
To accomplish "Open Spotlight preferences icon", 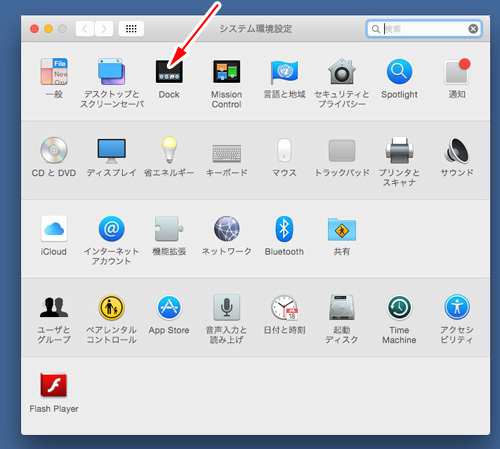I will 399,71.
